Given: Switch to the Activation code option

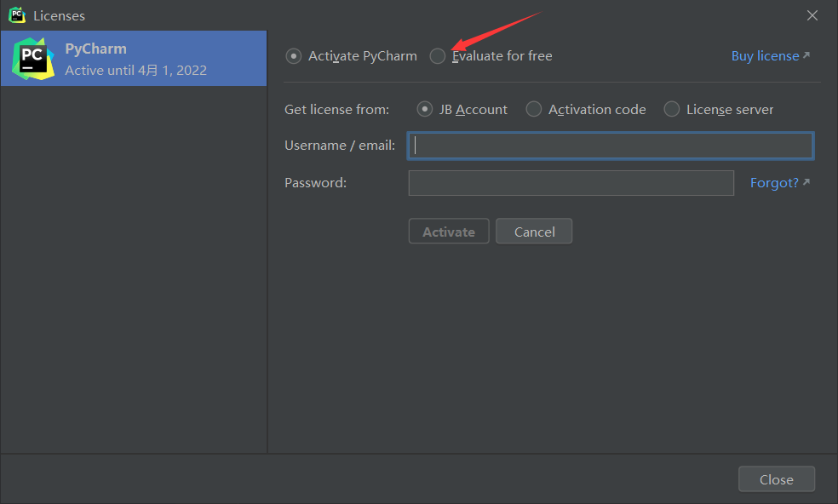Looking at the screenshot, I should [534, 109].
